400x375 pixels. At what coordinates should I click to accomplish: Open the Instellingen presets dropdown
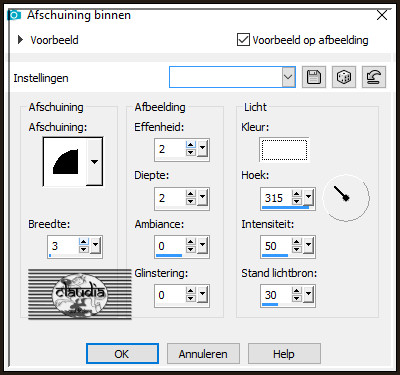288,77
